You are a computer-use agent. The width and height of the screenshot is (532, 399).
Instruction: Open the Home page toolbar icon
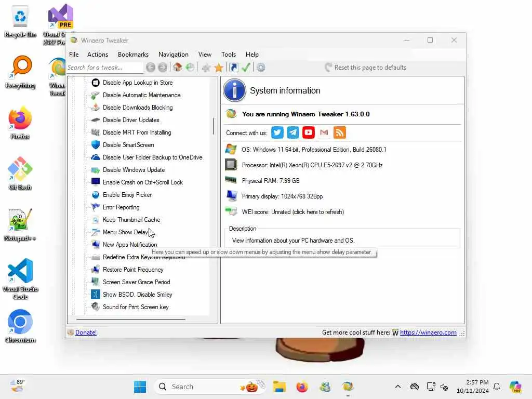click(178, 67)
